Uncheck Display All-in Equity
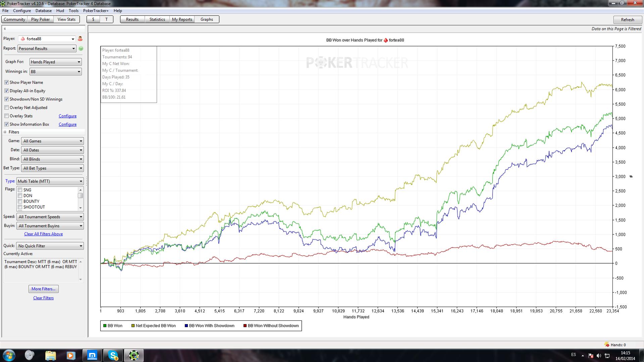 pos(6,91)
